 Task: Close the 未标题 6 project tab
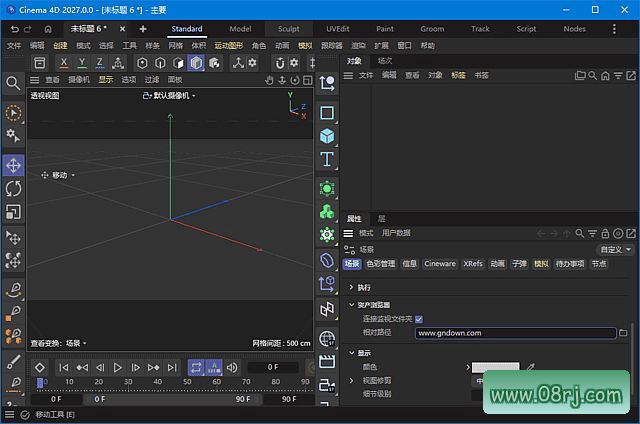coord(122,29)
